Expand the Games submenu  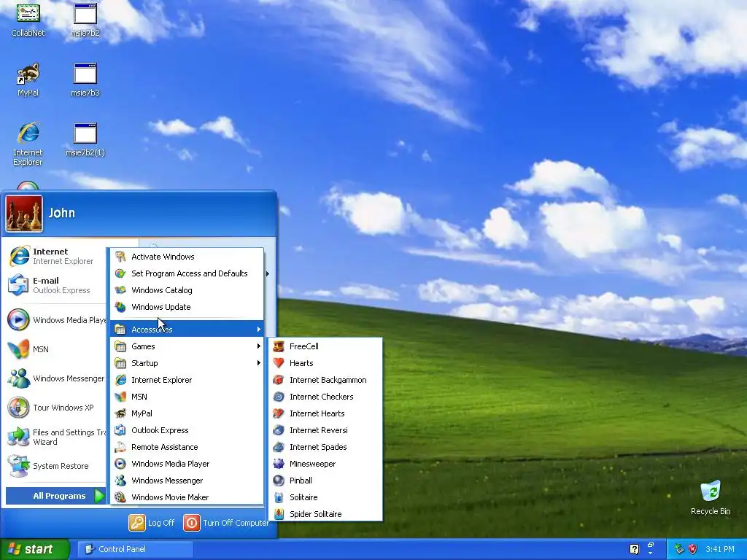(x=187, y=346)
